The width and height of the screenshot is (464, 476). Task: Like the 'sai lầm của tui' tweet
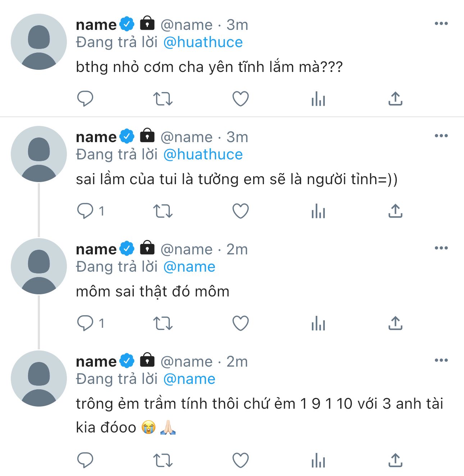[x=241, y=211]
